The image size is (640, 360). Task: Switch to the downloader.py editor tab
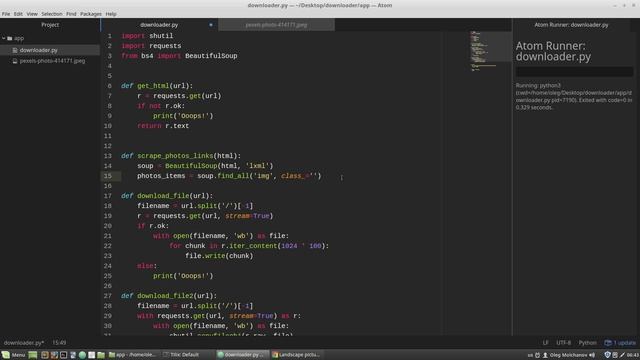(x=159, y=25)
